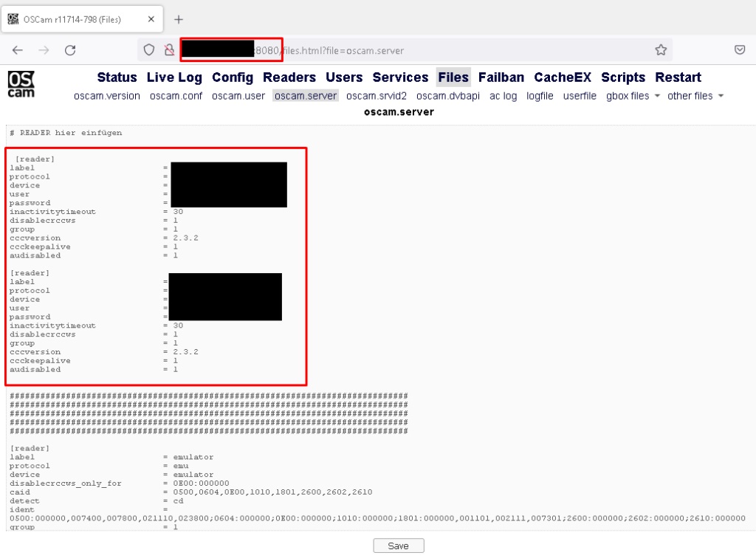The height and width of the screenshot is (558, 756).
Task: Open the userfile link
Action: [x=580, y=96]
